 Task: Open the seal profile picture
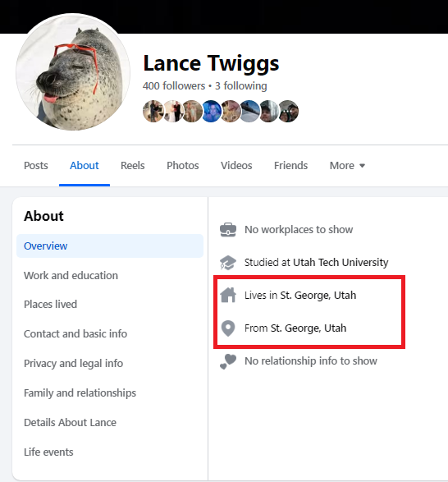click(x=73, y=72)
